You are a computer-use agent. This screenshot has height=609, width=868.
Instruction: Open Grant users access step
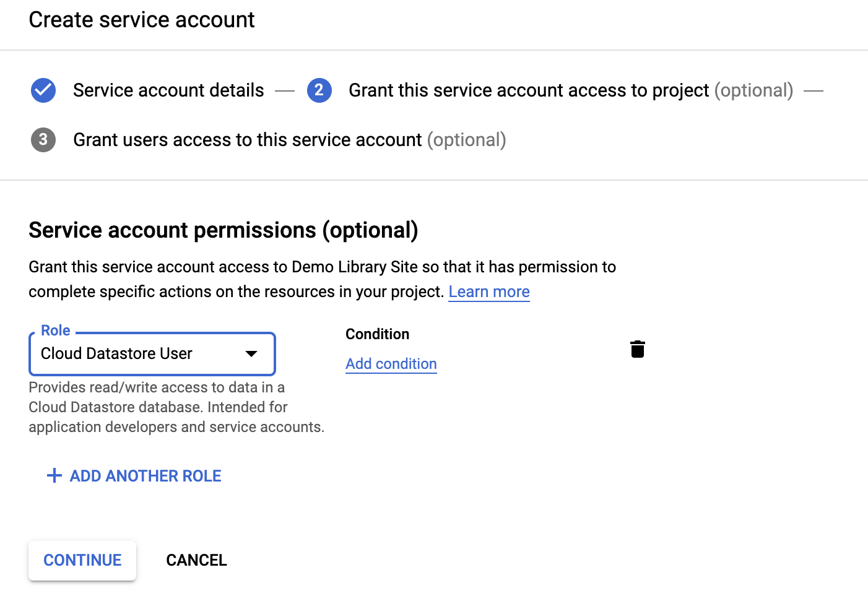click(x=290, y=140)
